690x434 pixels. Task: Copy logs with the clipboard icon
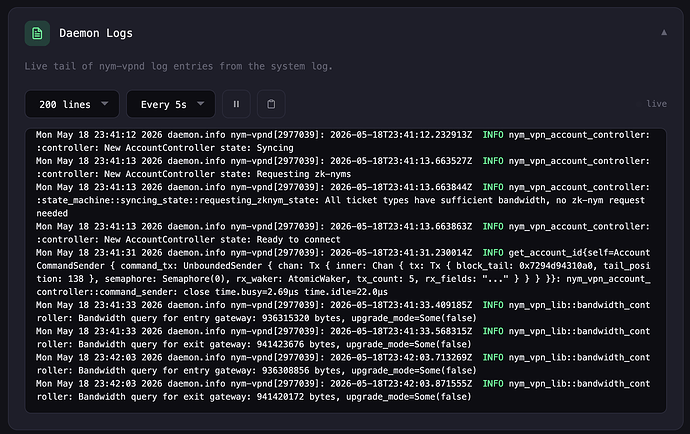point(271,104)
